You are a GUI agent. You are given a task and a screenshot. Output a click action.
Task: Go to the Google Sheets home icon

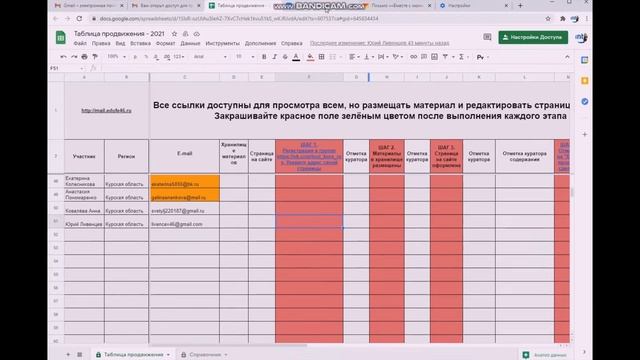click(x=61, y=38)
